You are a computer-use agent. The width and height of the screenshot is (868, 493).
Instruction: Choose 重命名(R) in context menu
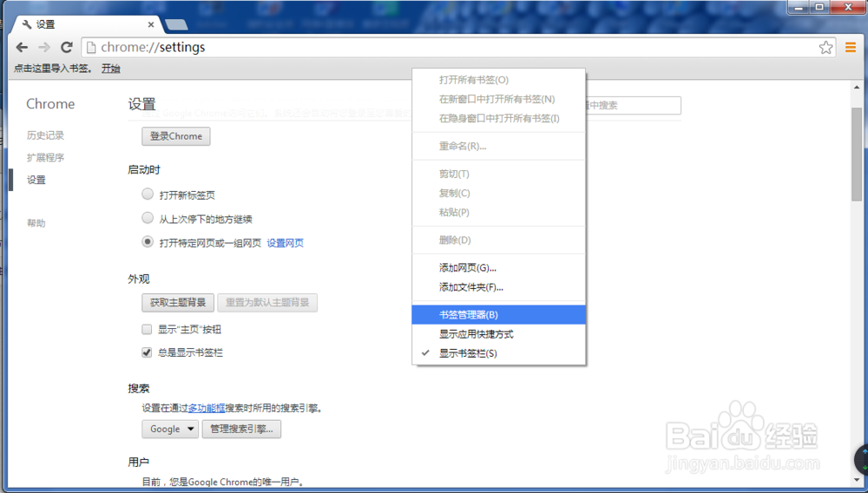[499, 146]
